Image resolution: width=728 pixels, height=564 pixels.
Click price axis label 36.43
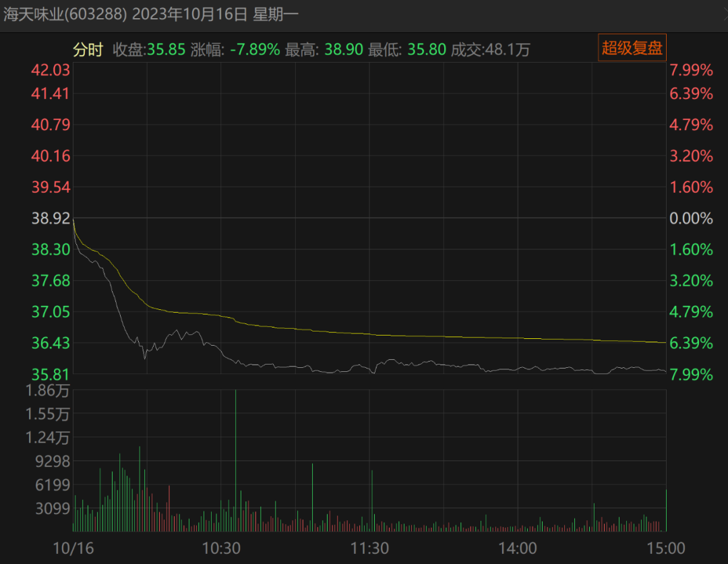coord(51,343)
